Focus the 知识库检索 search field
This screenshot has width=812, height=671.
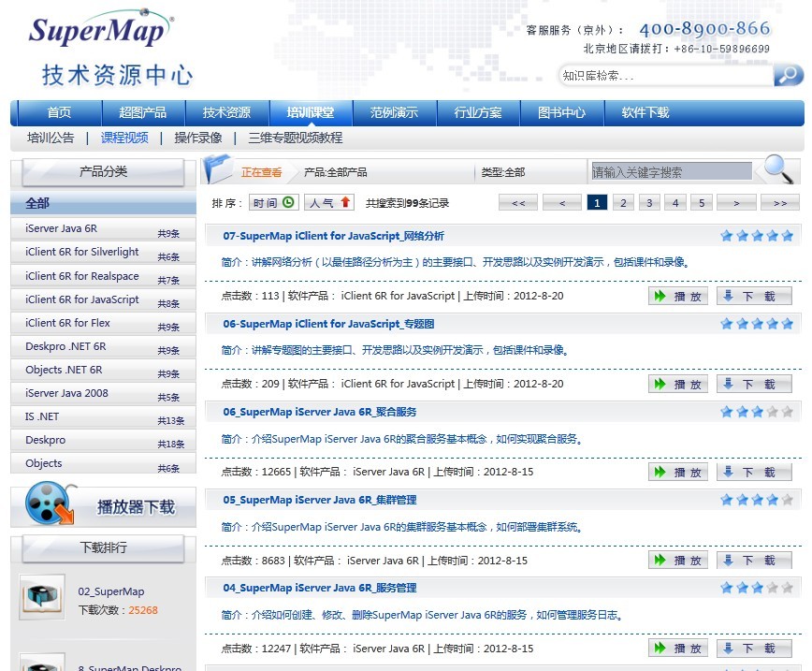(666, 76)
